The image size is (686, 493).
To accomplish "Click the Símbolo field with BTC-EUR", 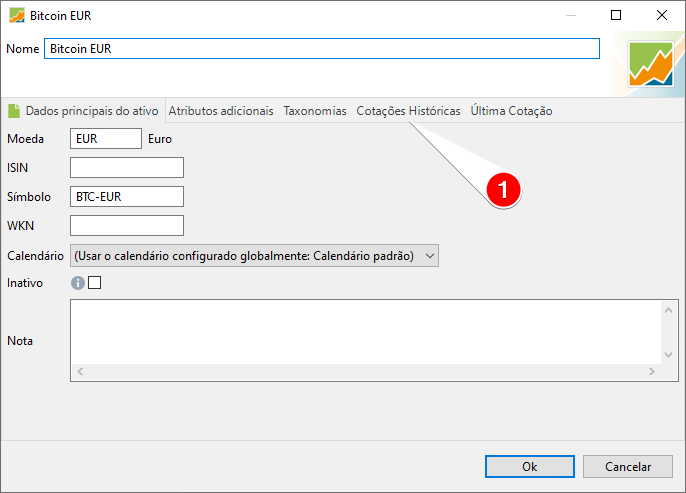I will (127, 196).
